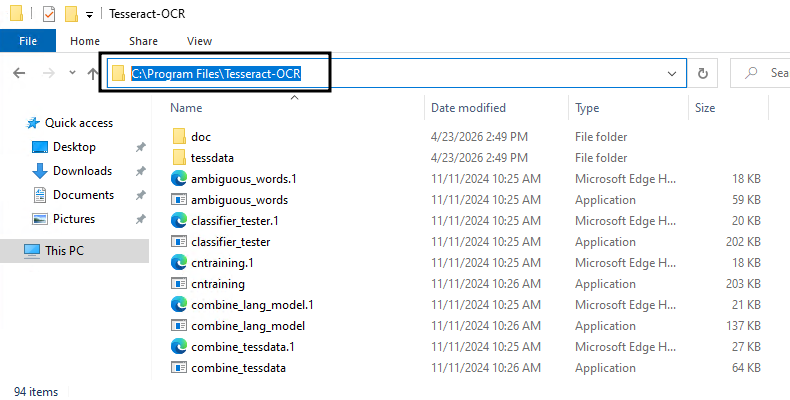Sort files by Size column

[704, 108]
